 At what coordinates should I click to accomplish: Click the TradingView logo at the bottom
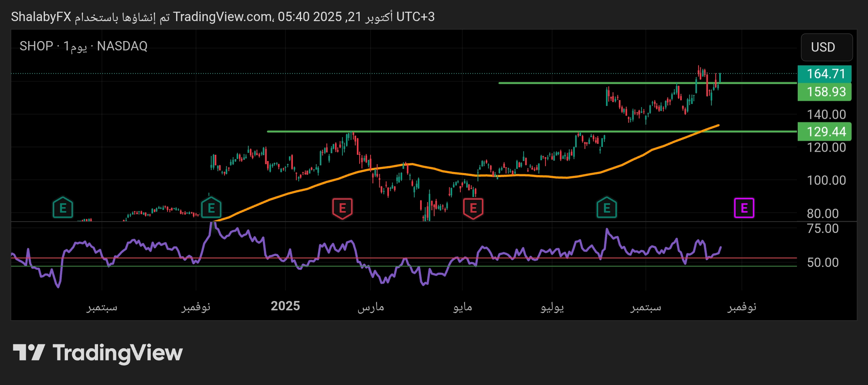tap(98, 353)
